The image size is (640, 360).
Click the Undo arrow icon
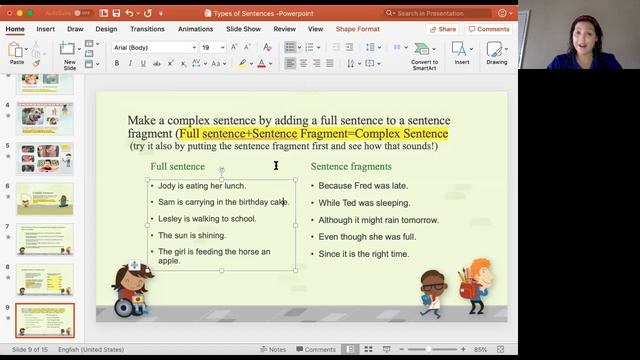(129, 13)
